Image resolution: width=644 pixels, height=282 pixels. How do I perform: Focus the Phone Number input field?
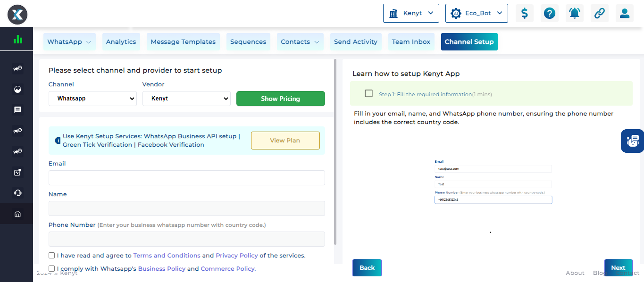click(187, 239)
